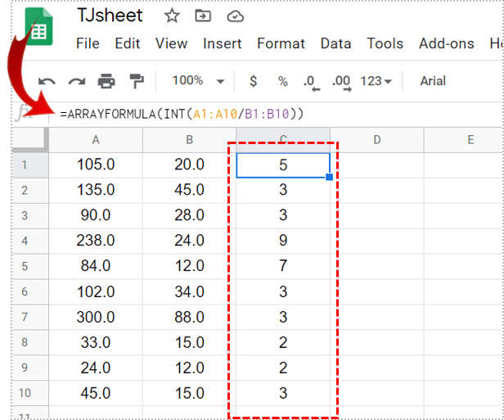Select column D header

(377, 140)
